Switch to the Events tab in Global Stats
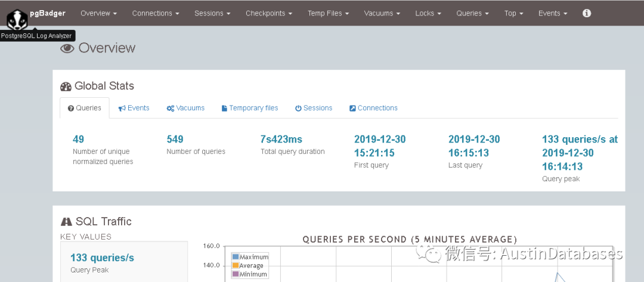The width and height of the screenshot is (644, 282). 134,108
